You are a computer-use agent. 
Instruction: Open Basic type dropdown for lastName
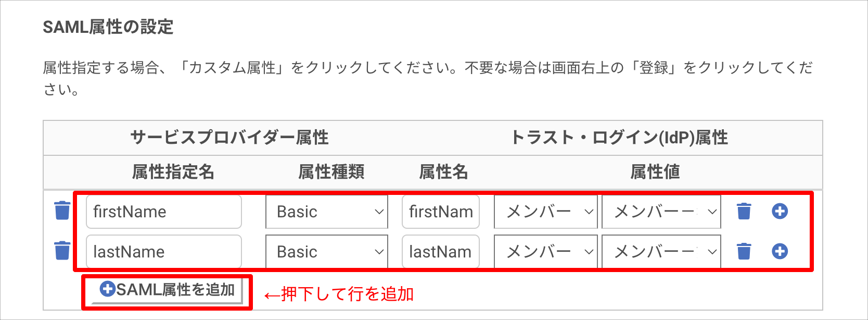coord(327,252)
